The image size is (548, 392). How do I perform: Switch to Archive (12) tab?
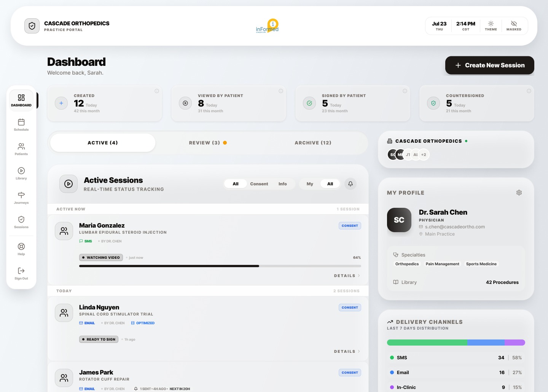tap(313, 143)
